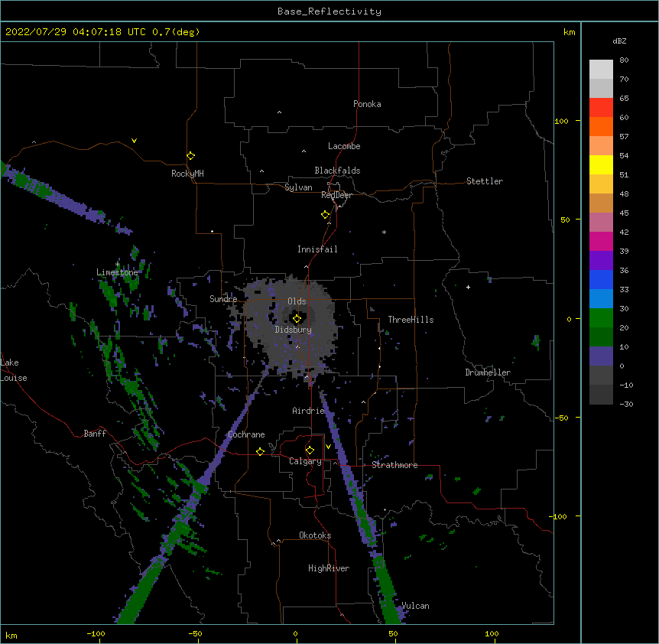Click the RedDeer city label
Image resolution: width=659 pixels, height=644 pixels.
[x=336, y=195]
